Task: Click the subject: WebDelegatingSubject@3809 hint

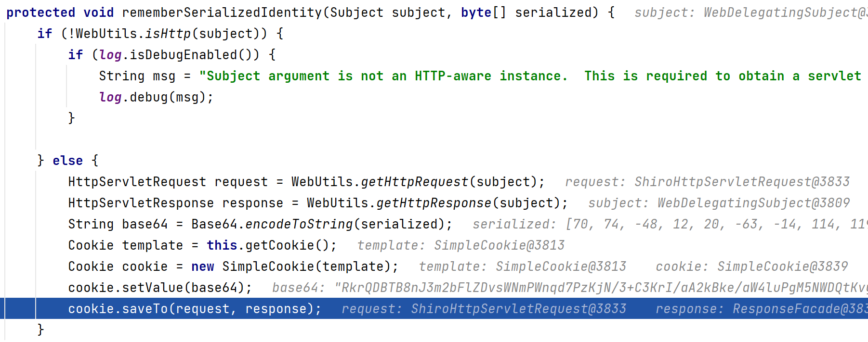Action: pos(719,203)
